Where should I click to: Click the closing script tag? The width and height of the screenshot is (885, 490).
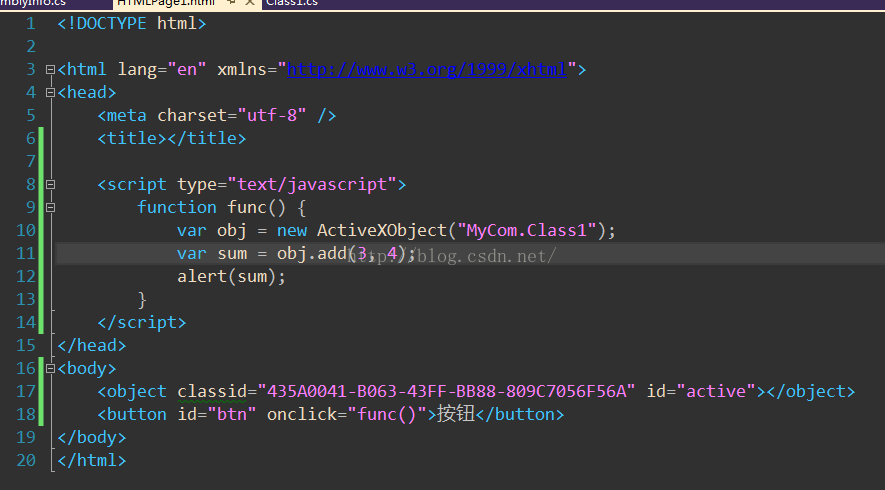(x=142, y=322)
